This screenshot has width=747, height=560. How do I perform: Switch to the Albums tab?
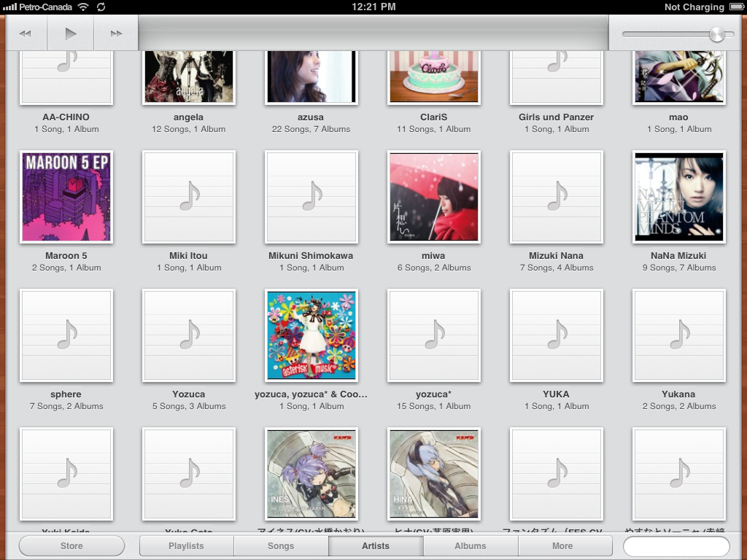471,545
